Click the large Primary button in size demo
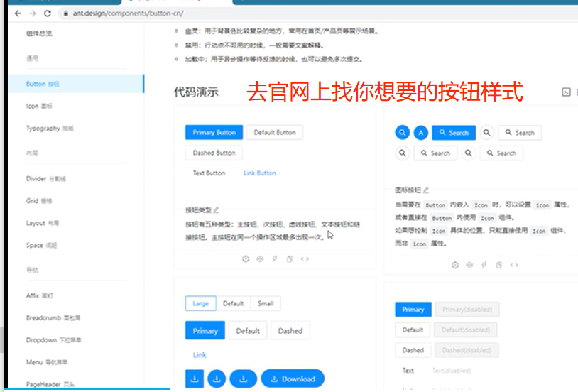This screenshot has width=578, height=392. [205, 331]
